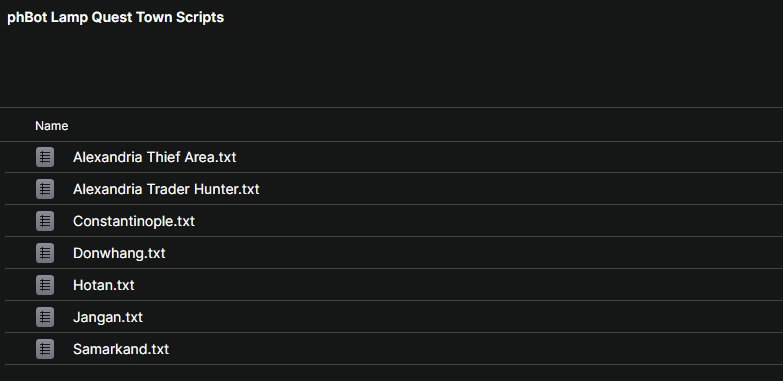
Task: Open Samarkand.txt at the list bottom
Action: coord(121,349)
